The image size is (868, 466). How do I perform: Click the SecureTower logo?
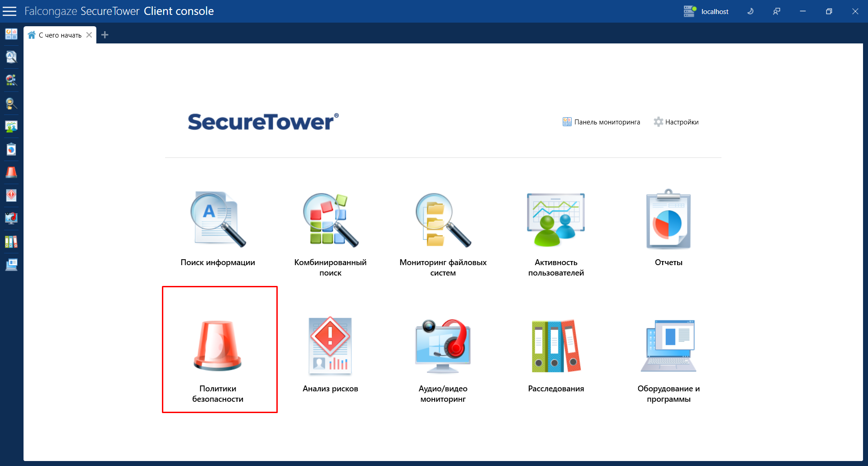coord(263,122)
